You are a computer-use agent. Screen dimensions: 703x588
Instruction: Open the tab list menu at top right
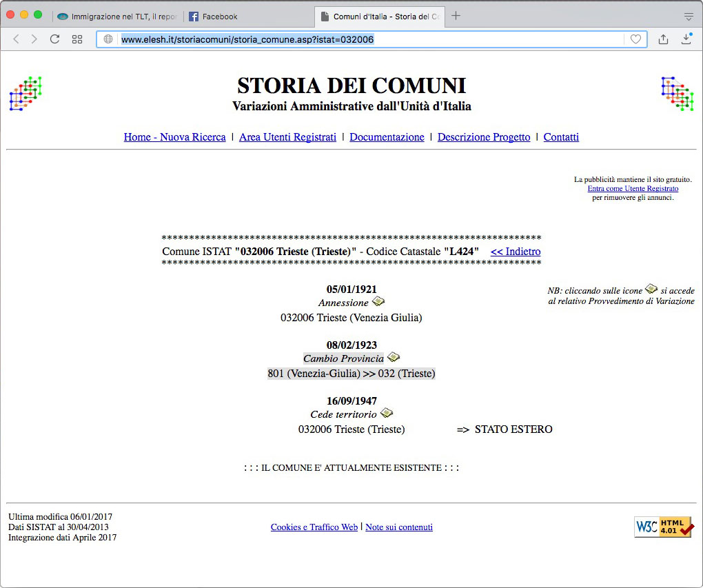(688, 17)
